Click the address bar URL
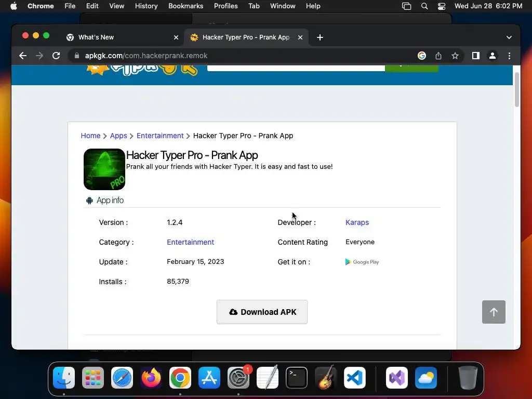 (x=146, y=56)
